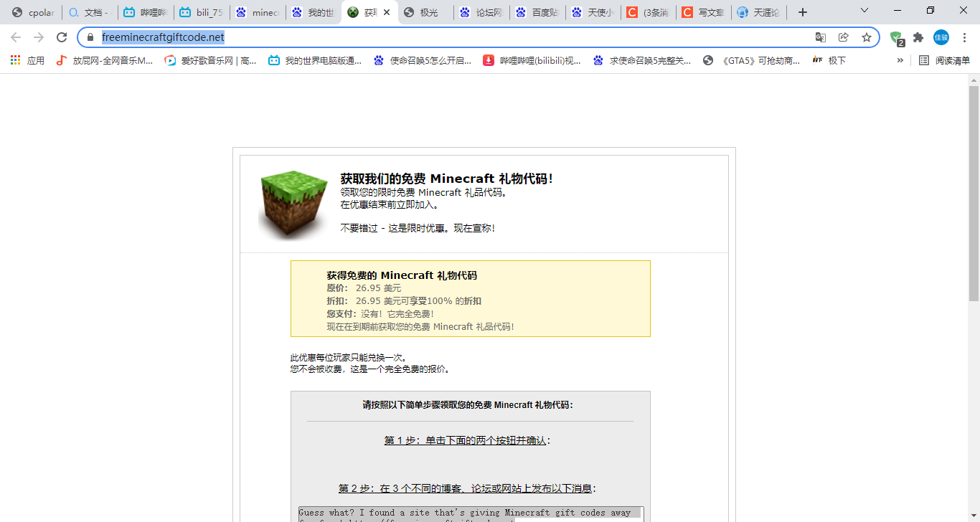This screenshot has height=522, width=980.
Task: Open 求使命召唤5完整关 bookmark
Action: coord(642,61)
